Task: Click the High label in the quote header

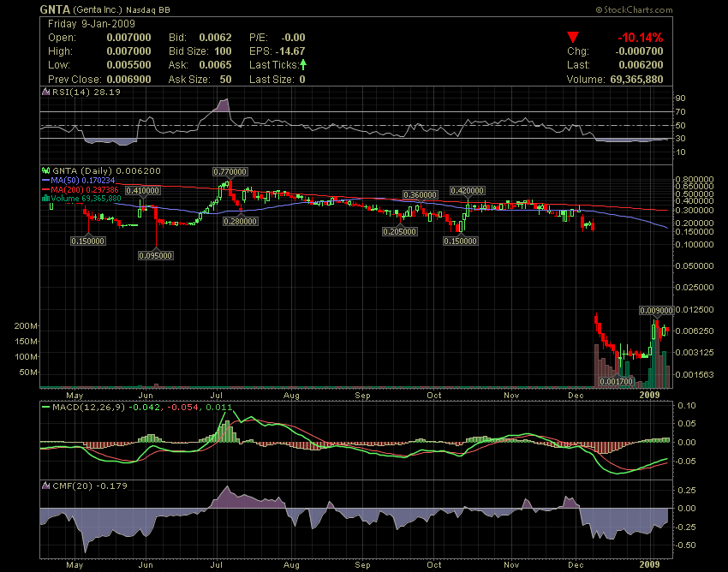Action: pos(60,51)
